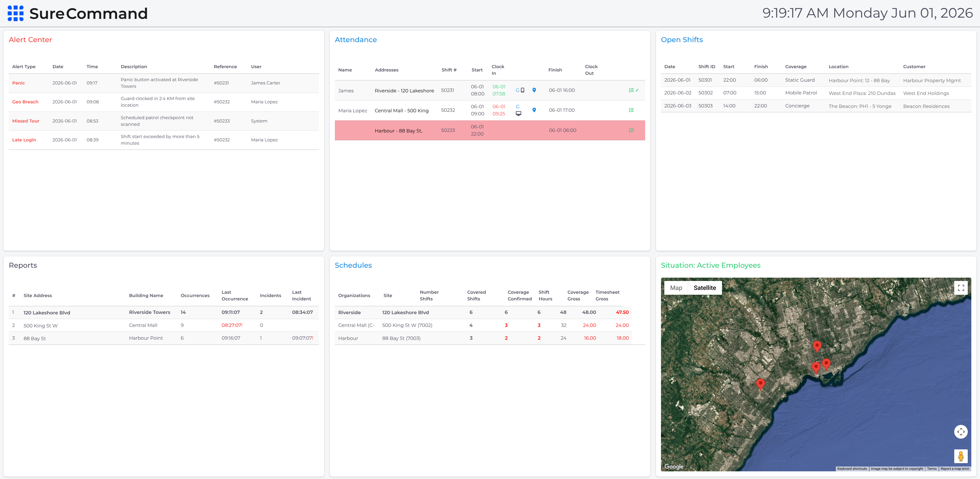Screen dimensions: 980x479
Task: Select the Panic alert type
Action: coord(18,83)
